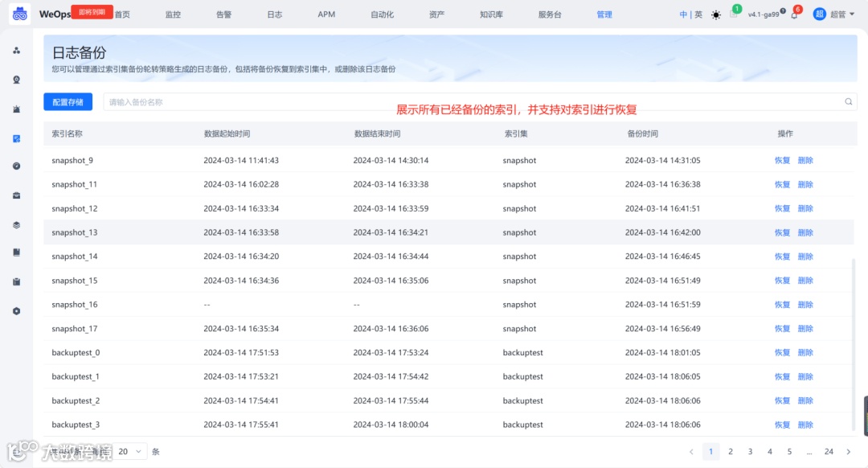Select current page 1 in pagination
Image resolution: width=868 pixels, height=468 pixels.
coord(710,451)
